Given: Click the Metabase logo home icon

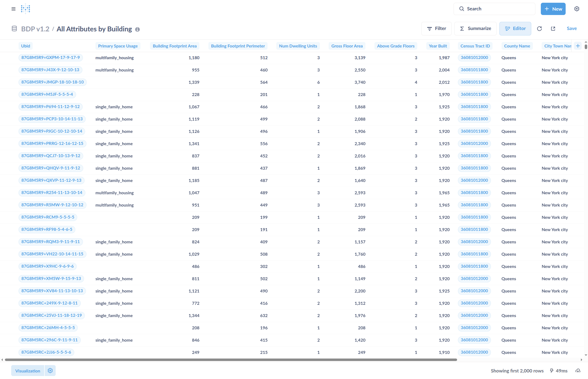Looking at the screenshot, I should 25,9.
